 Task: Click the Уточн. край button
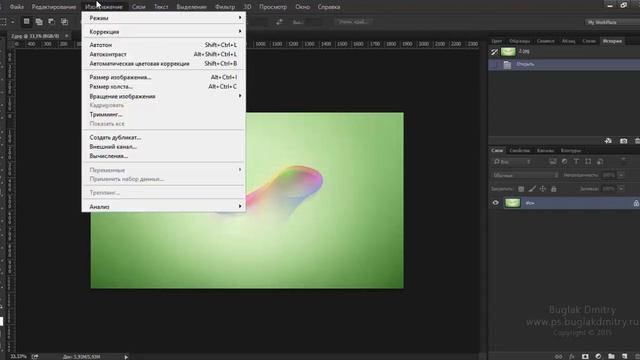click(353, 22)
